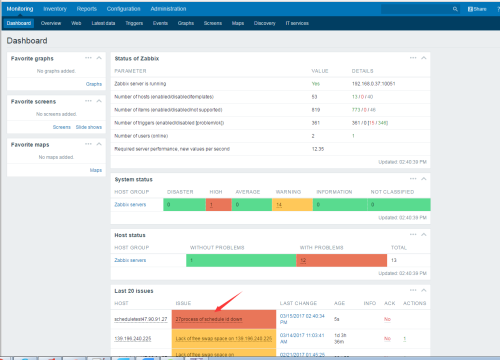
Task: Click the With problems count 12 cell
Action: (x=342, y=260)
